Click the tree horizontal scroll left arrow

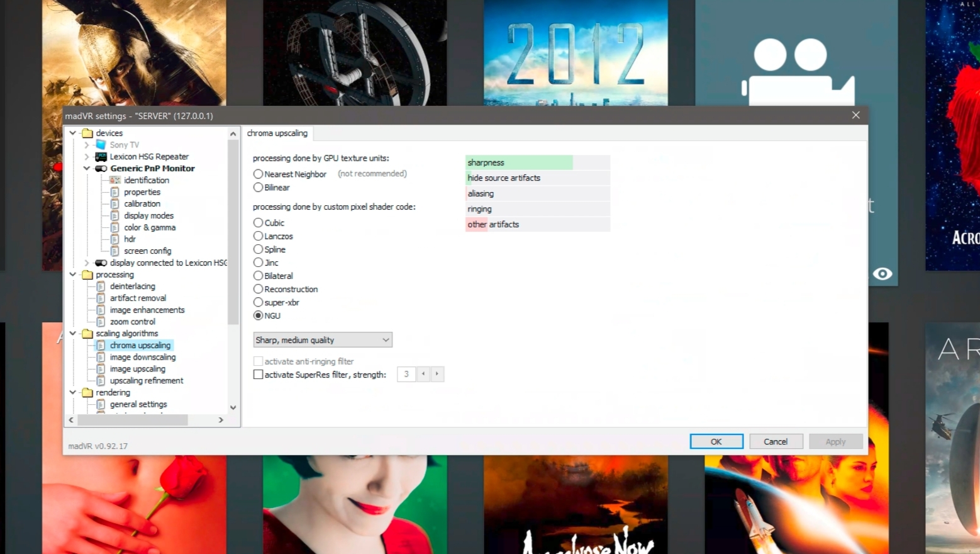(71, 420)
